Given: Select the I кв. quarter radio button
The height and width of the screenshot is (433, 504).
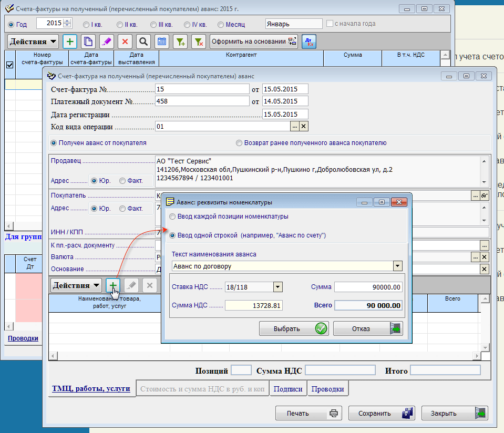Looking at the screenshot, I should [x=86, y=24].
